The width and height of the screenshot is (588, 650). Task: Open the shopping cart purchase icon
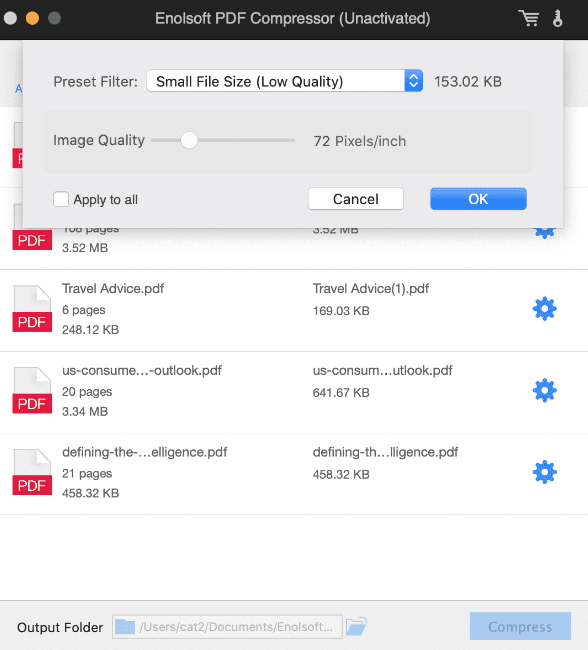click(529, 18)
